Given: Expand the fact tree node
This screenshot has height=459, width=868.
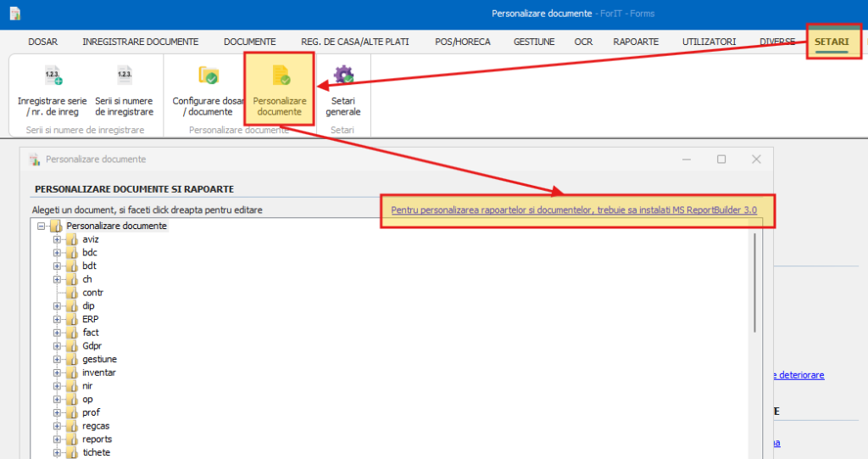Looking at the screenshot, I should tap(58, 333).
